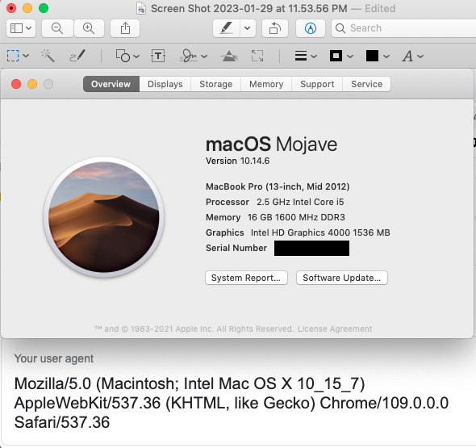Zoom out with the minus magnifier
Image resolution: width=476 pixels, height=448 pixels.
(x=57, y=28)
